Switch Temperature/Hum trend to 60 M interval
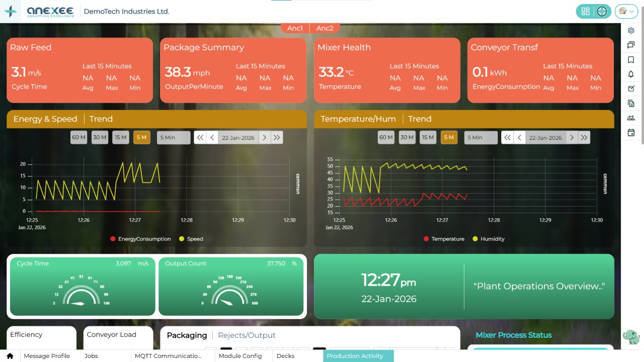Screen dimensions: 644x362 (x=386, y=137)
